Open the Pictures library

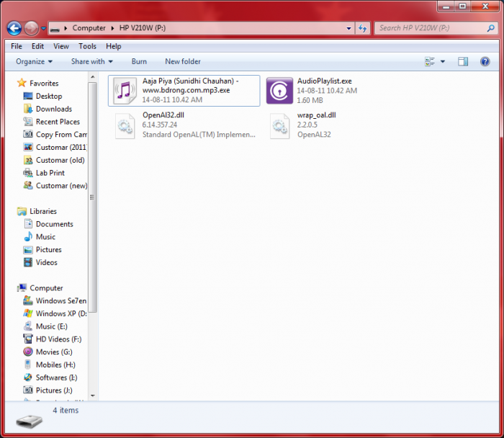42,250
